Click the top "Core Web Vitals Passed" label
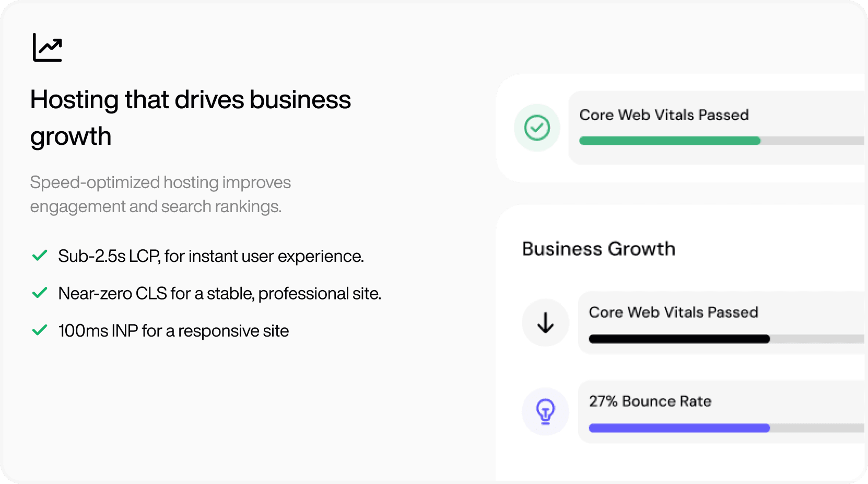 [664, 115]
